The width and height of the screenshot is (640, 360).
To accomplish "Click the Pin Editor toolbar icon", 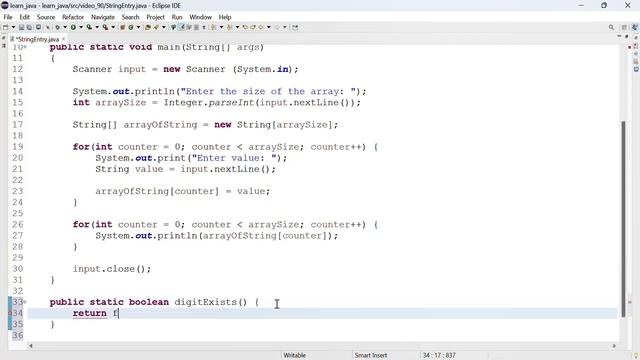I will (x=295, y=27).
